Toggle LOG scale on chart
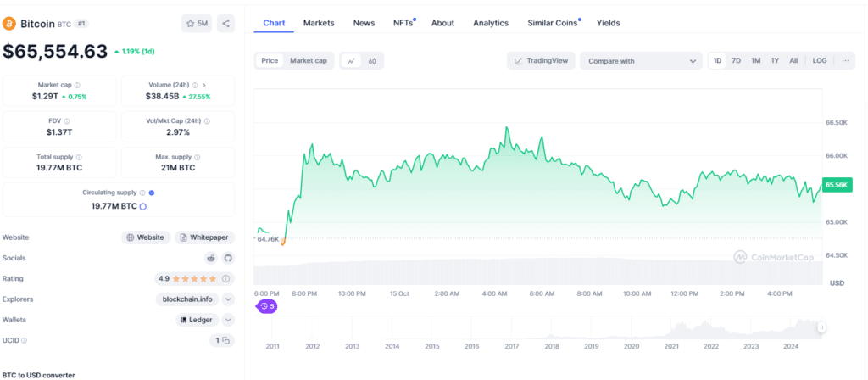Image resolution: width=868 pixels, height=380 pixels. (x=820, y=61)
